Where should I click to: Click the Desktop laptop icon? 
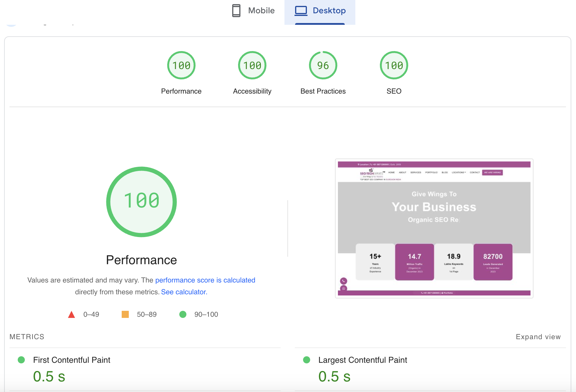301,11
